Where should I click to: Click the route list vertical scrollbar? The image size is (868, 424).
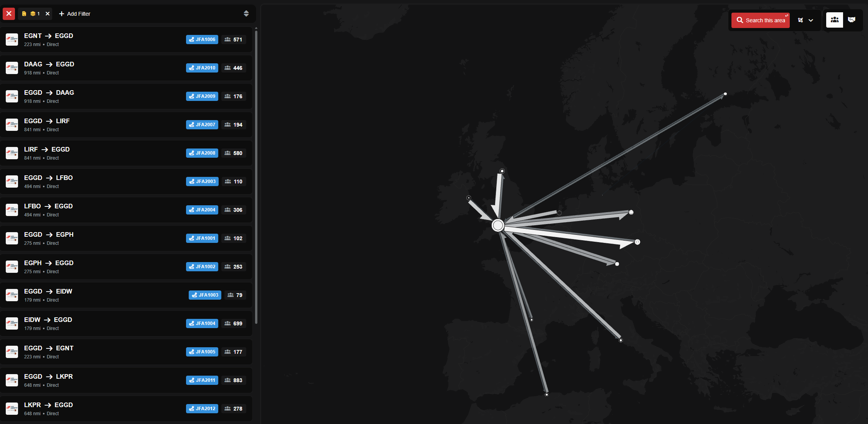coord(256,177)
